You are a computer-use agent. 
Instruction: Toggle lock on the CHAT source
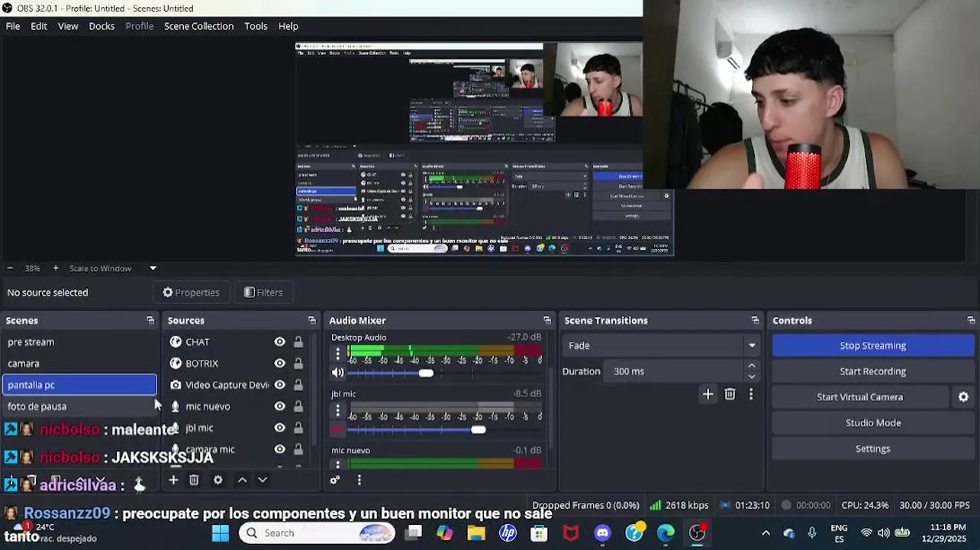point(298,341)
